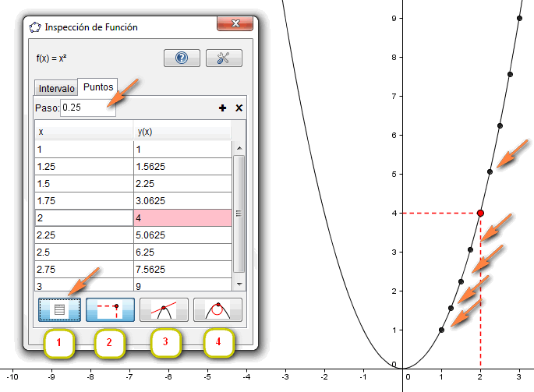Select the x cell with value 2.5
Viewport: 534px width, 392px height.
[x=84, y=253]
